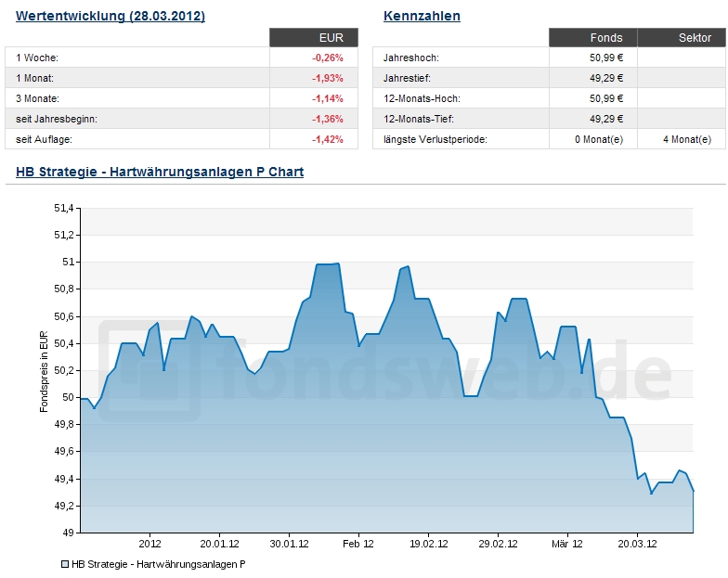Click the 30.01.12 date marker on axis
The width and height of the screenshot is (728, 578).
[290, 544]
